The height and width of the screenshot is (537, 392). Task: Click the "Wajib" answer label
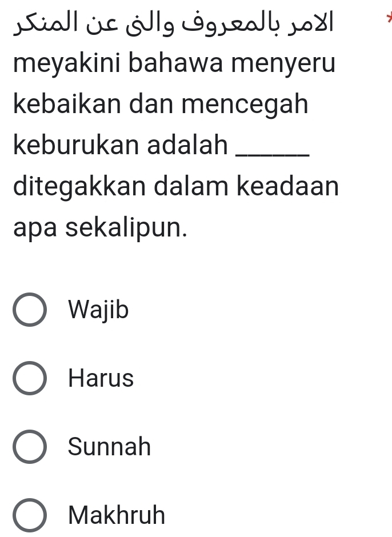98,311
